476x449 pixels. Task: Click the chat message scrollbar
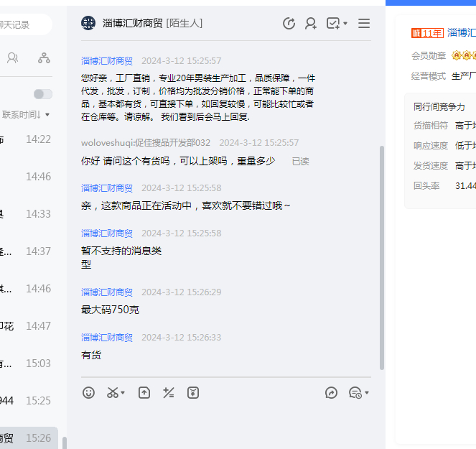tap(382, 251)
